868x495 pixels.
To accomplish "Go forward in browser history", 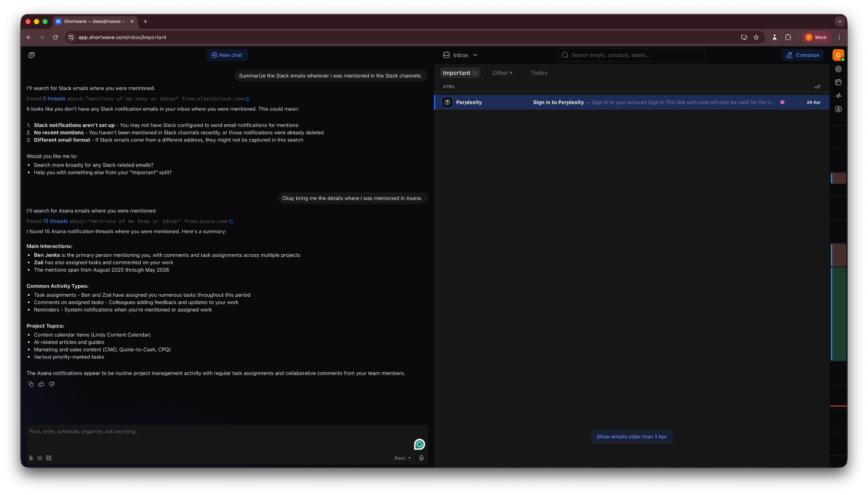I will click(42, 37).
